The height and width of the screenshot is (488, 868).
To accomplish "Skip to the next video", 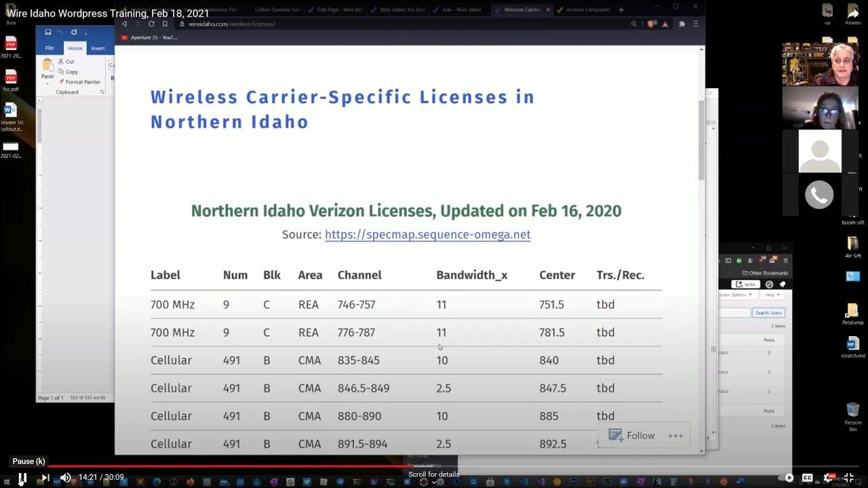I will coord(45,478).
